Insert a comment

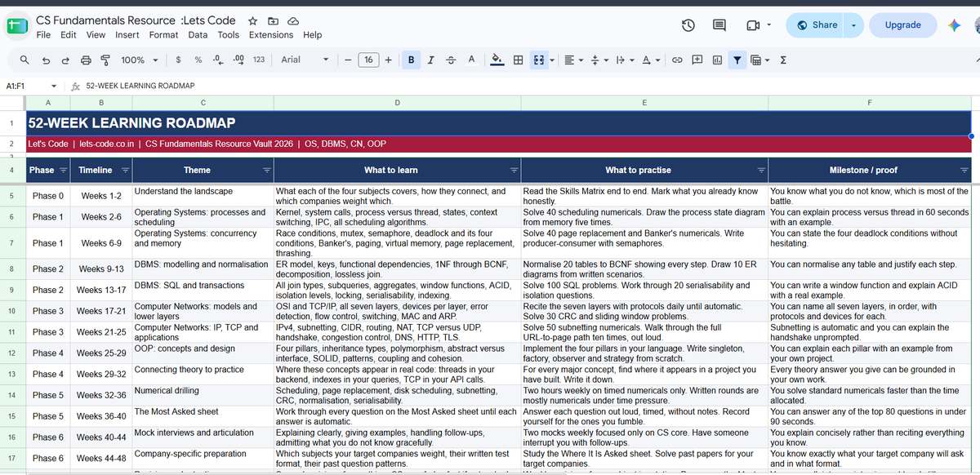tap(697, 60)
